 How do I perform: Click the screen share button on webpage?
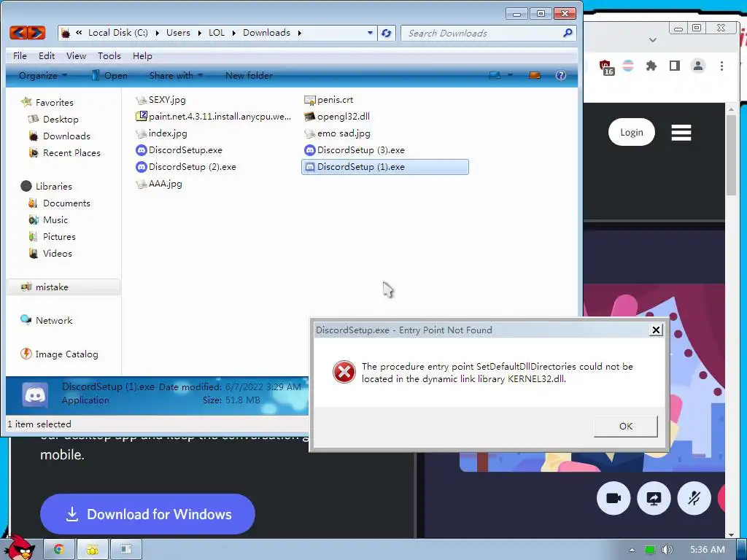654,498
